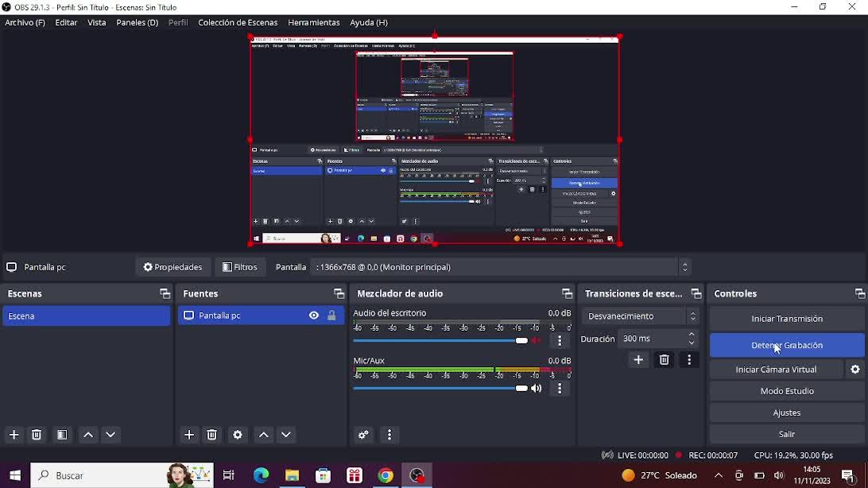Viewport: 868px width, 488px height.
Task: Click the Detener Grabación button
Action: [x=786, y=346]
